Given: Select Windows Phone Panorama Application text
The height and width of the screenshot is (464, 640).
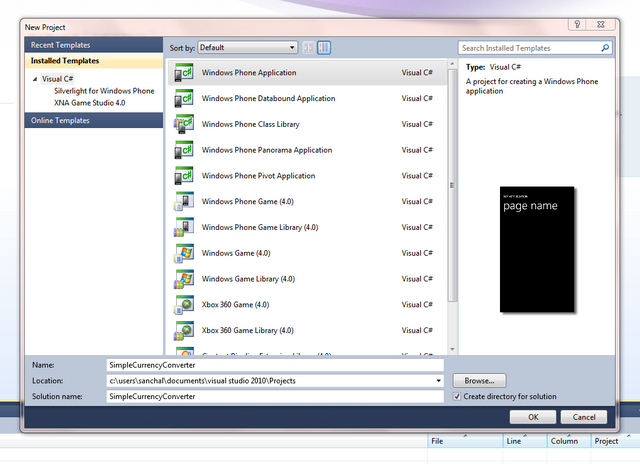Looking at the screenshot, I should point(267,150).
